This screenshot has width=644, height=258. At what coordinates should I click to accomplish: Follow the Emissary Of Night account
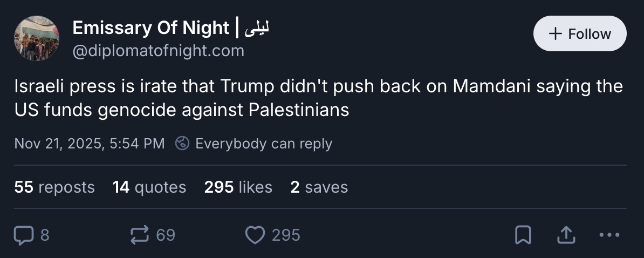(580, 33)
